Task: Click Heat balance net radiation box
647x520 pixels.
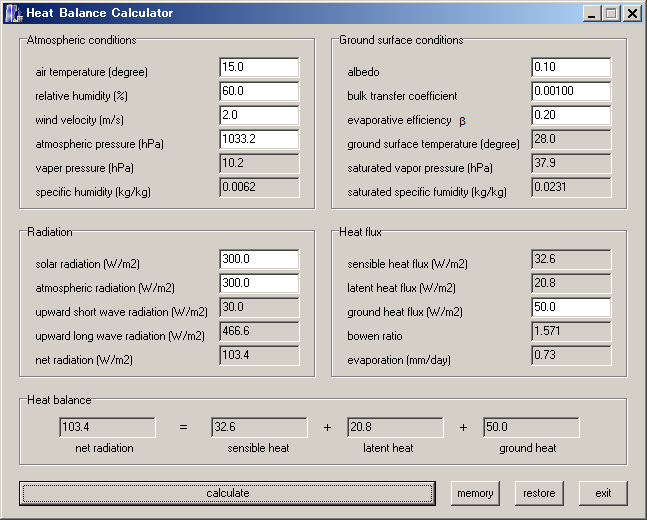Action: coord(107,427)
